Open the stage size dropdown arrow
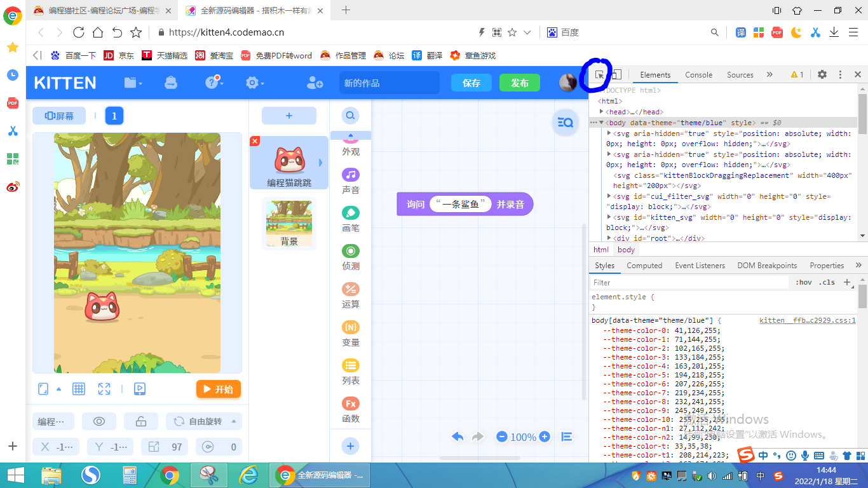Image resolution: width=868 pixels, height=488 pixels. tap(59, 389)
